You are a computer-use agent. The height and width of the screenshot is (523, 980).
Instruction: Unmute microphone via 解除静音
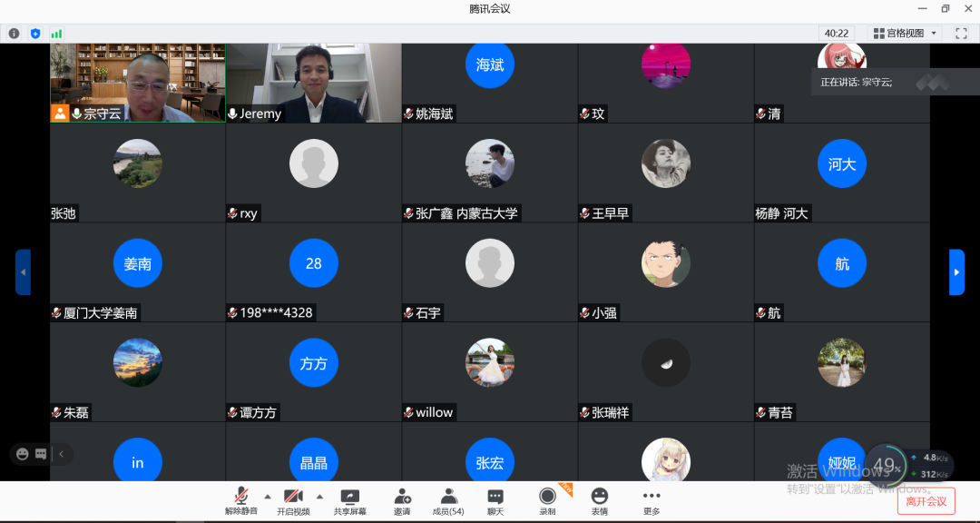point(241,501)
